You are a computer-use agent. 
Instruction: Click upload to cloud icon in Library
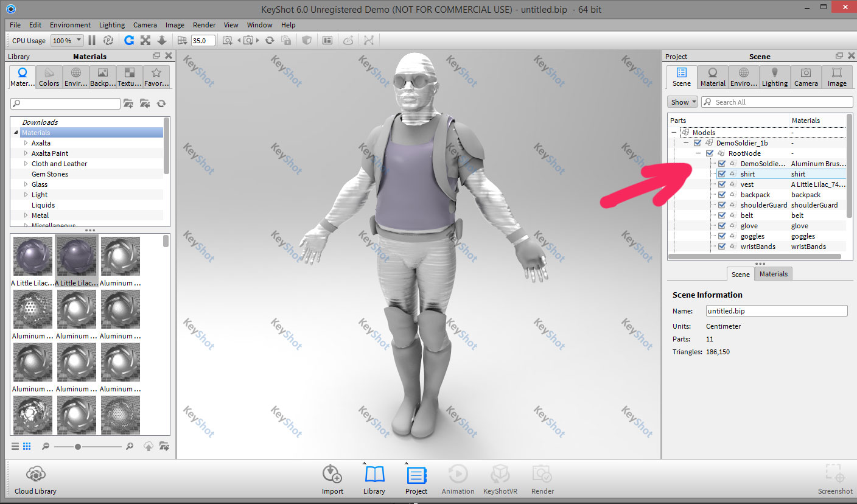click(149, 446)
